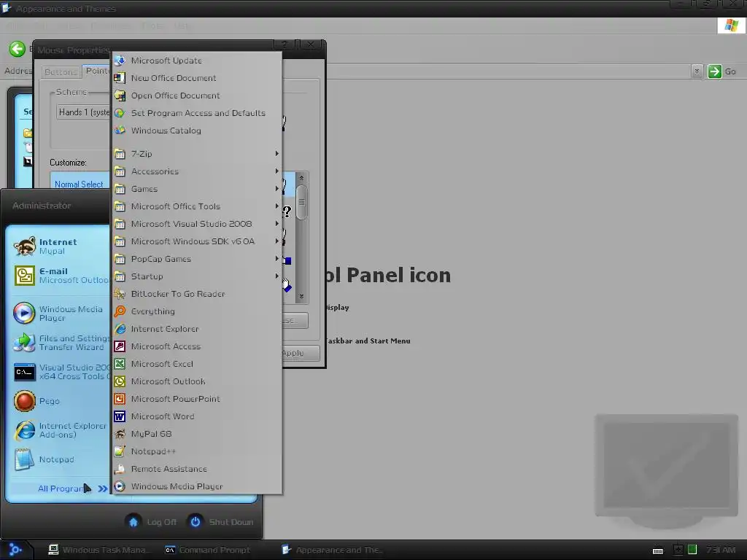Launch Microsoft PowerPoint

point(197,399)
